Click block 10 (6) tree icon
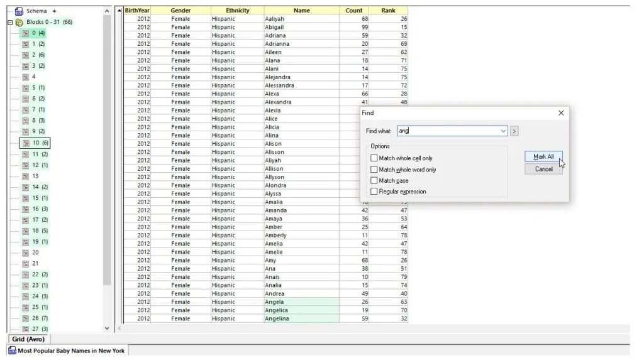Viewport: 644px width, 358px height. 26,143
